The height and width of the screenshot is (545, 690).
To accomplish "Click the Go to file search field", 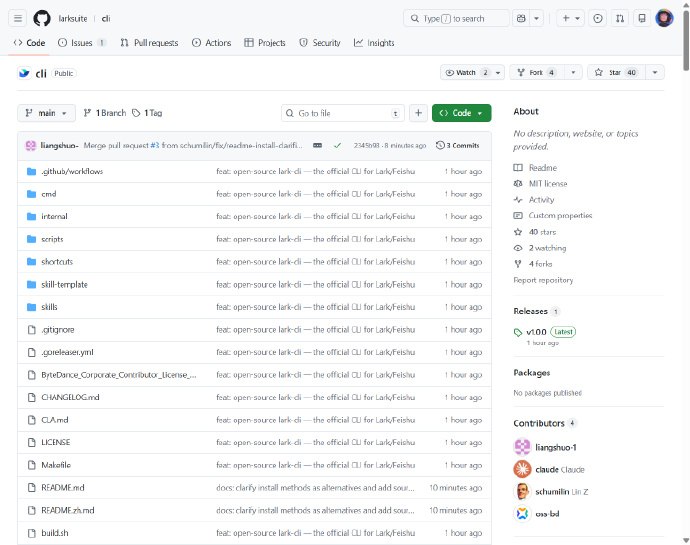I will [x=342, y=113].
